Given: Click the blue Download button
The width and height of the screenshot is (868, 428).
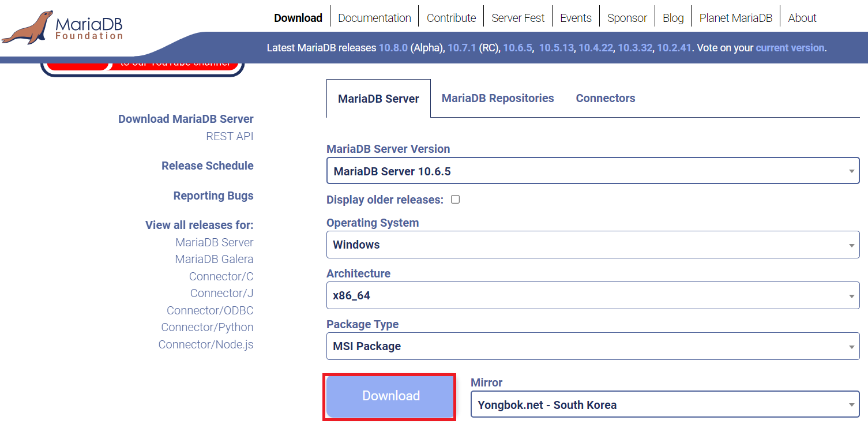Looking at the screenshot, I should coord(390,396).
